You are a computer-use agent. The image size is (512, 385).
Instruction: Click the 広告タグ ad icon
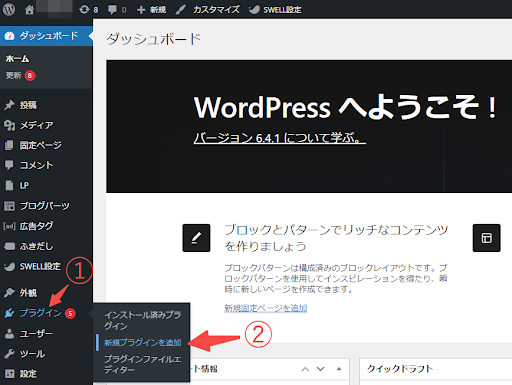tap(9, 226)
